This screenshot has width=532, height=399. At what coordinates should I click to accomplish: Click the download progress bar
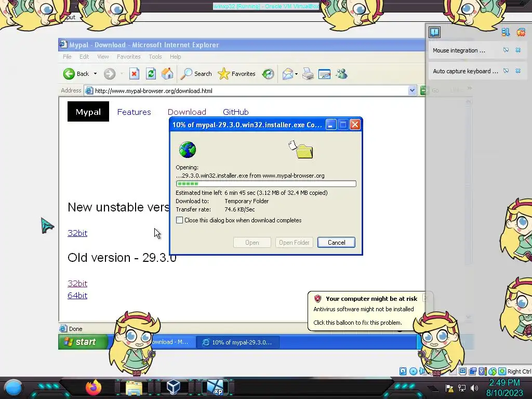click(x=266, y=183)
